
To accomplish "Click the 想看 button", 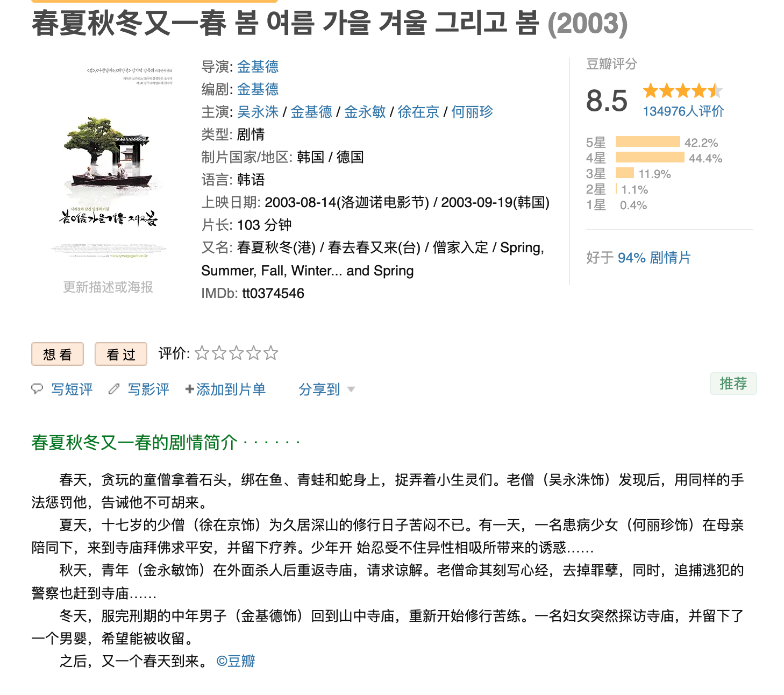I will [x=58, y=354].
